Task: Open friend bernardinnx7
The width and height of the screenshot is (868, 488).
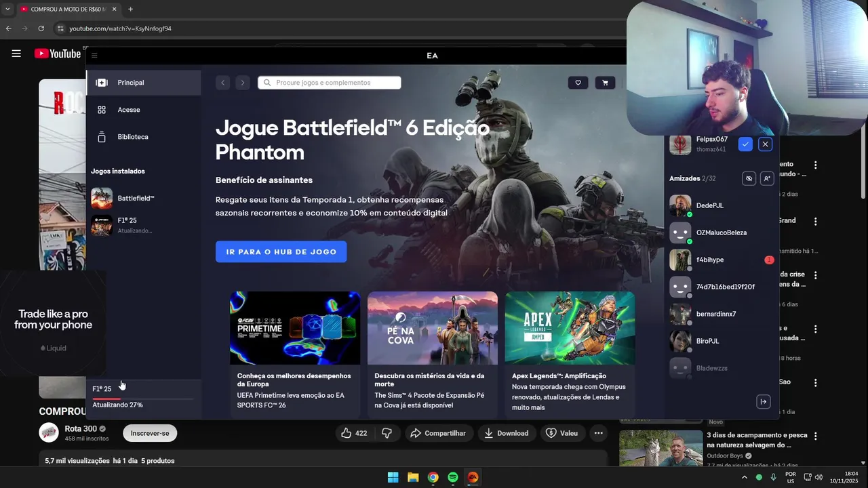Action: tap(722, 314)
